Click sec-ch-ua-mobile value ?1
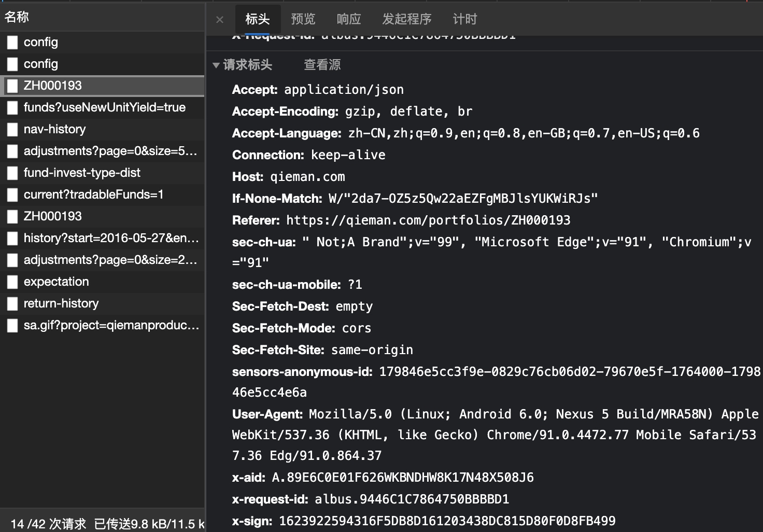This screenshot has height=532, width=763. [355, 285]
